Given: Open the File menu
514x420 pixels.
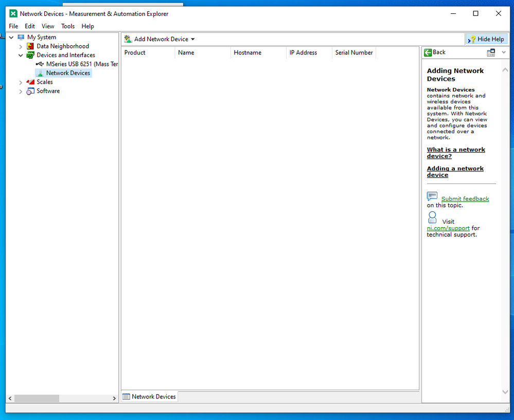Looking at the screenshot, I should coord(13,26).
